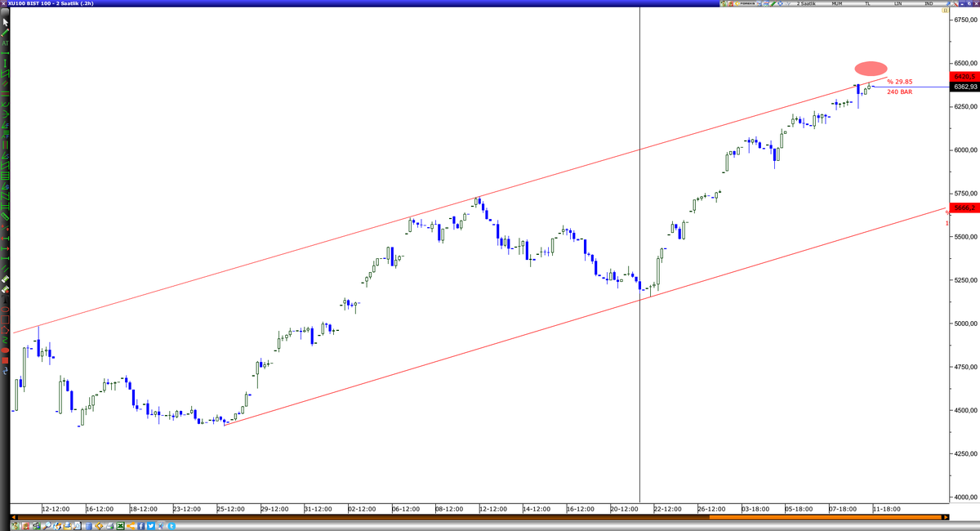This screenshot has height=531, width=980.
Task: Click the first icon in bottom toolbar
Action: [x=15, y=526]
